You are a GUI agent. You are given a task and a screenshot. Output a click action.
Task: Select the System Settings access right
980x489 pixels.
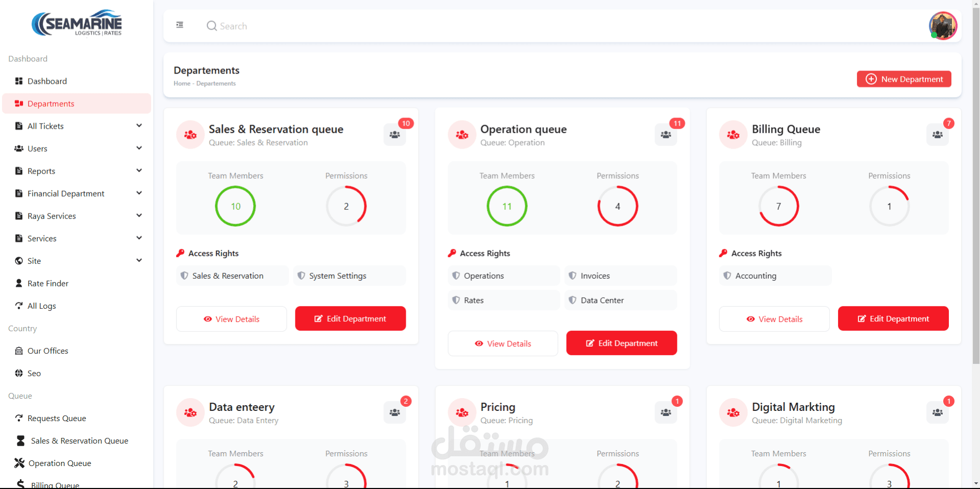pyautogui.click(x=350, y=276)
